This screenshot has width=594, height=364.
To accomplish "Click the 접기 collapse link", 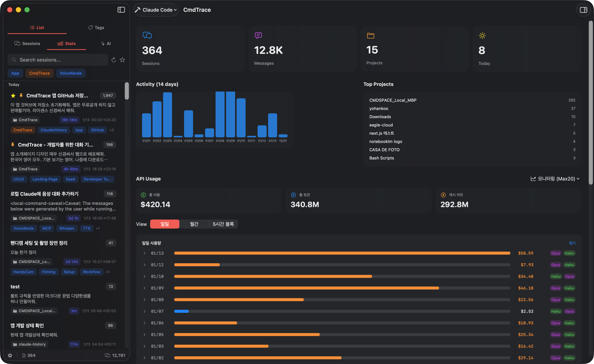I will pos(572,243).
